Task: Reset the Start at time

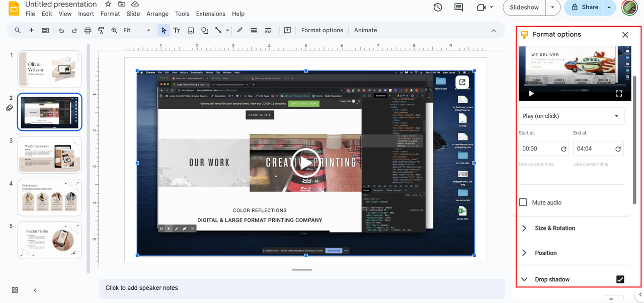Action: pyautogui.click(x=563, y=149)
